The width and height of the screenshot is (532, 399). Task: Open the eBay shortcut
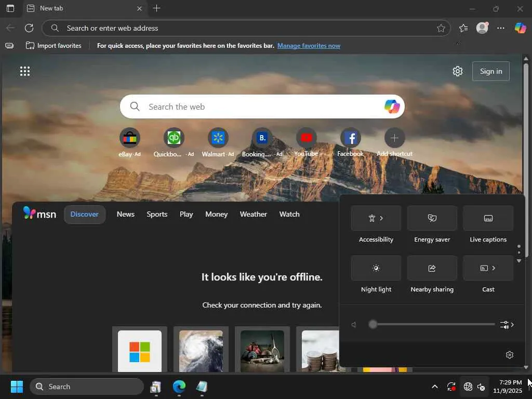tap(129, 138)
